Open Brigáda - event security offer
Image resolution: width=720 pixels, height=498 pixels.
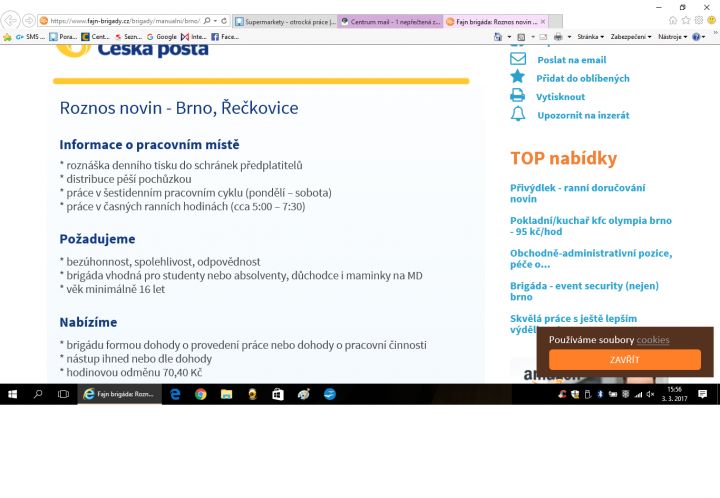584,291
